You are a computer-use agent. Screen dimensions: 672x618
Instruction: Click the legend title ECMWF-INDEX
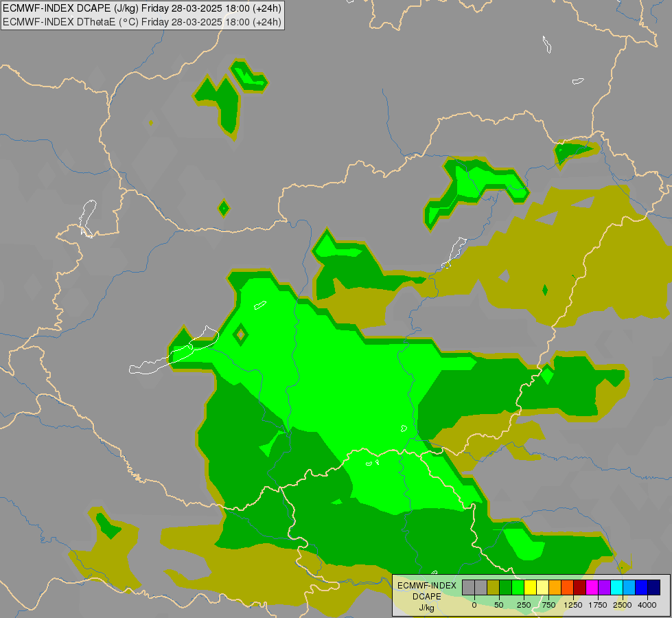pyautogui.click(x=427, y=586)
